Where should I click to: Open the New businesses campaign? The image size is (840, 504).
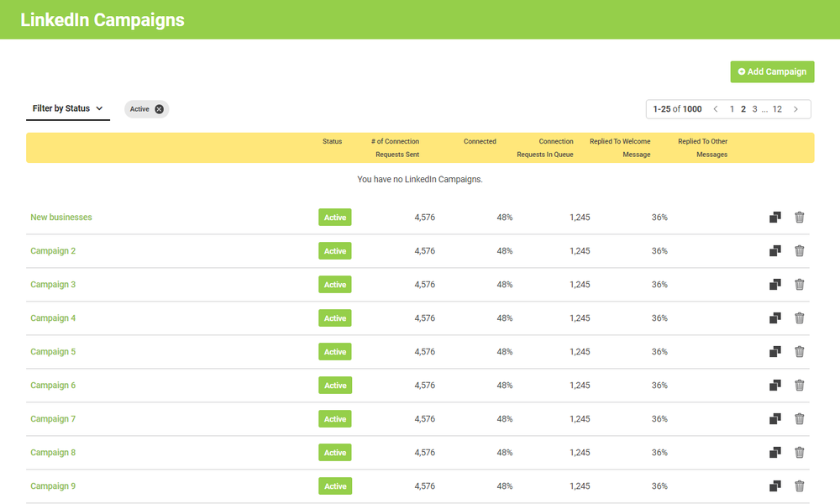click(61, 217)
